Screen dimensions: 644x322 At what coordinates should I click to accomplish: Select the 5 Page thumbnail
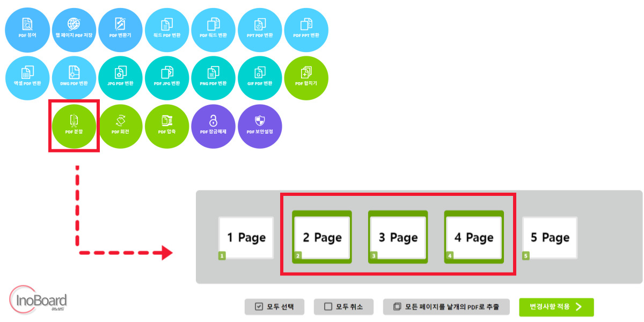tap(550, 238)
